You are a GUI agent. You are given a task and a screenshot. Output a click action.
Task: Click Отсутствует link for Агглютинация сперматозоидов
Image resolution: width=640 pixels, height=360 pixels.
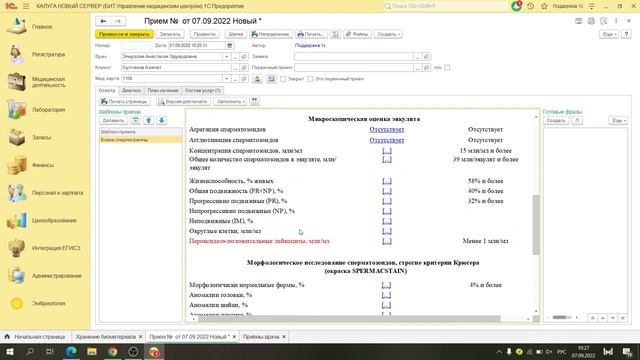click(387, 140)
